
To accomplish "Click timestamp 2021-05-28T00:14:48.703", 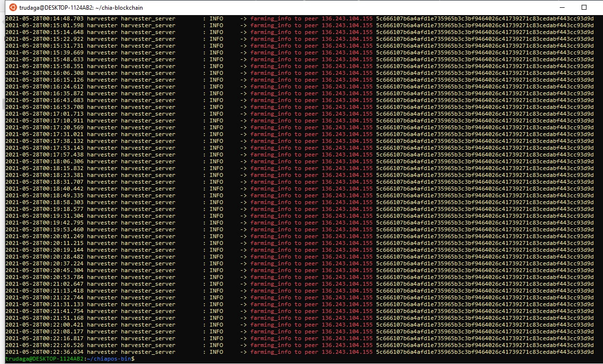I will pos(44,18).
